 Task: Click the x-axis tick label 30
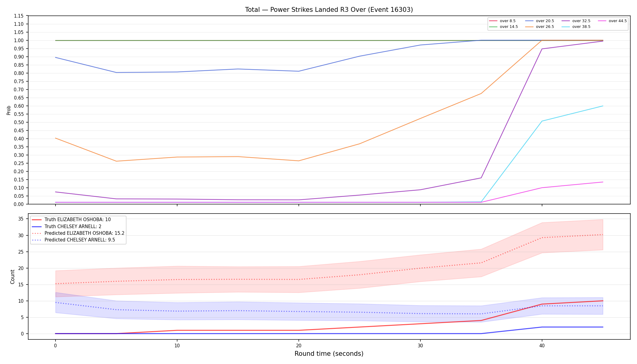click(x=420, y=345)
